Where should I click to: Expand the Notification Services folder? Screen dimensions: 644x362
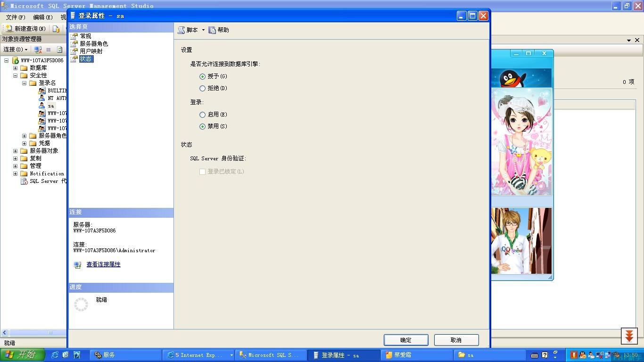[16, 173]
